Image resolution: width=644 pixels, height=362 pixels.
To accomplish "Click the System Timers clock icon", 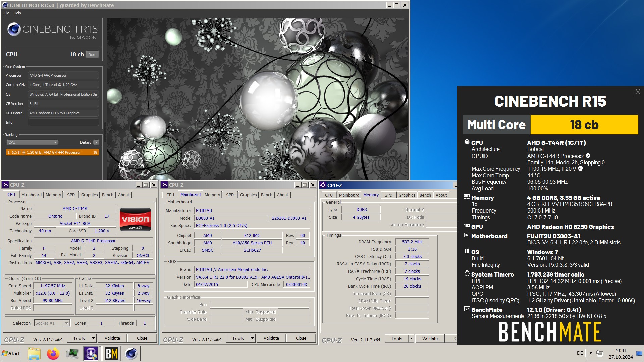I will [467, 274].
